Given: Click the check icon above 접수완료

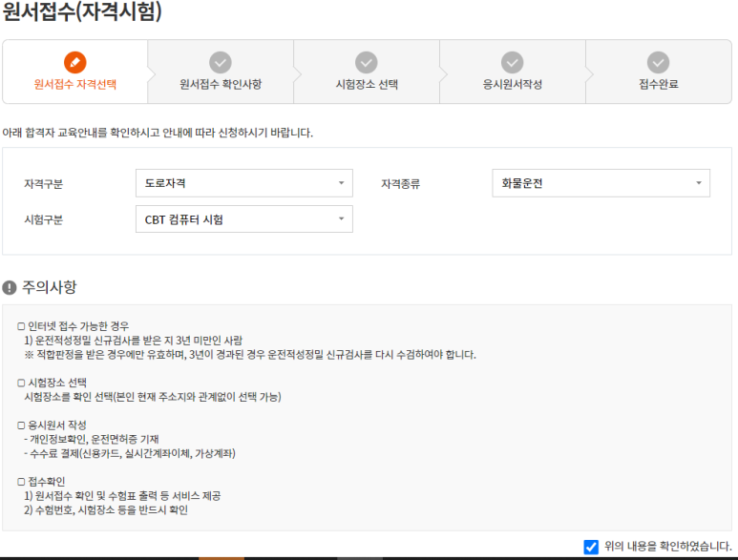Looking at the screenshot, I should click(x=658, y=63).
